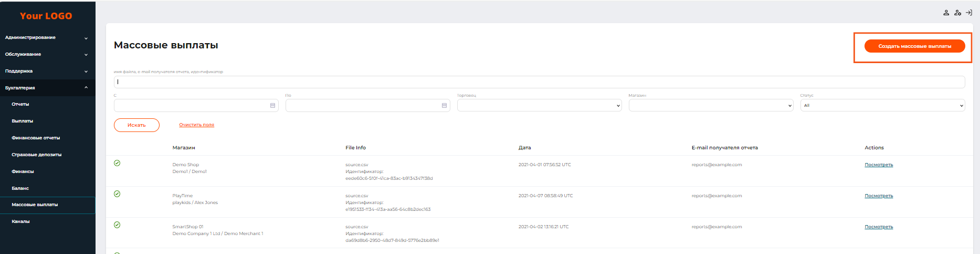Go to Страховые депозиты menu item
The image size is (980, 254).
point(37,155)
